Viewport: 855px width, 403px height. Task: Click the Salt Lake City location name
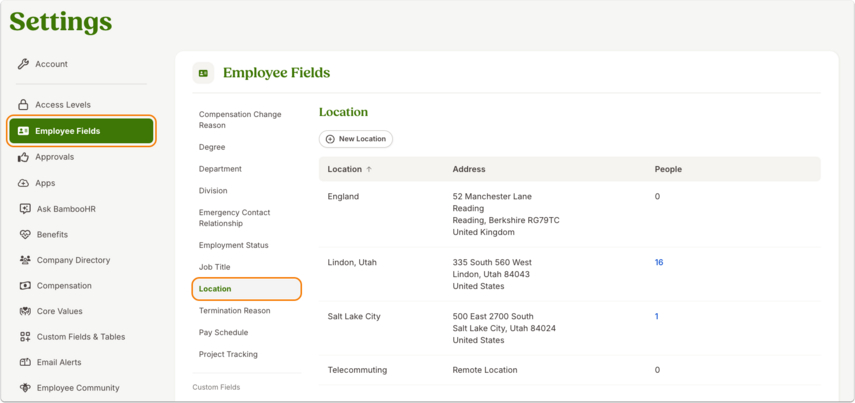tap(354, 316)
